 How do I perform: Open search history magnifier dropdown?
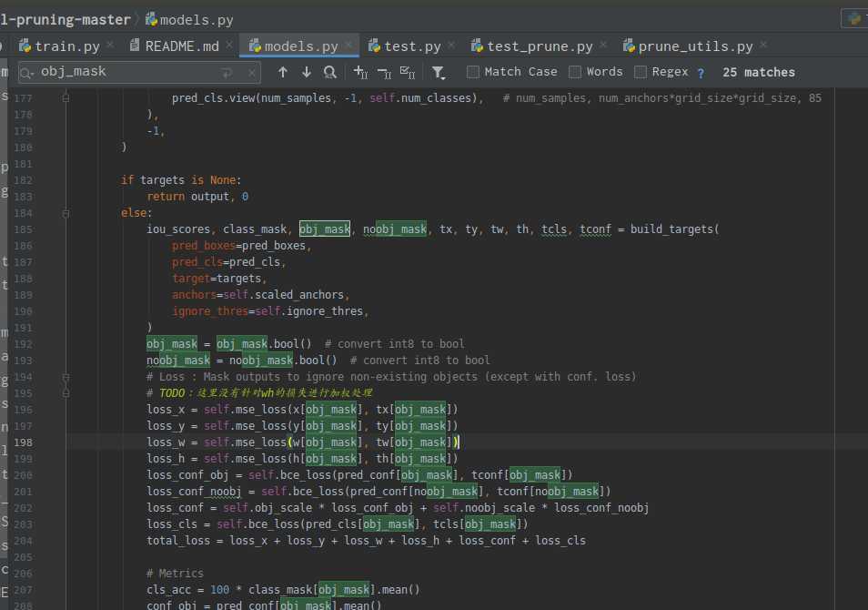pos(26,72)
